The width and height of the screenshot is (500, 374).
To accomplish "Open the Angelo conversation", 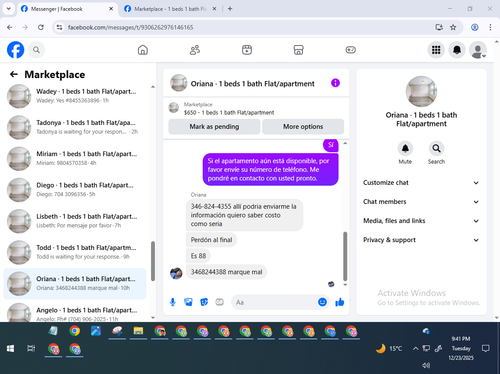I will (x=75, y=313).
